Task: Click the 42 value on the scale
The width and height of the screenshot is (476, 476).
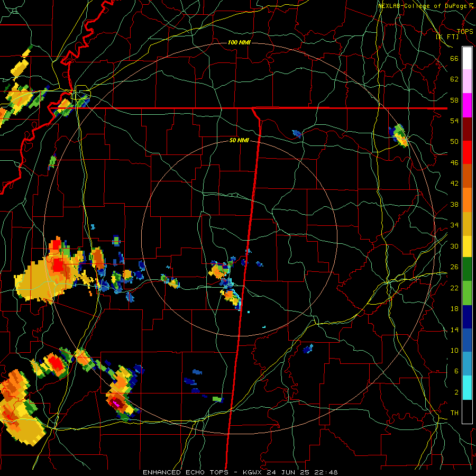Action: [454, 184]
